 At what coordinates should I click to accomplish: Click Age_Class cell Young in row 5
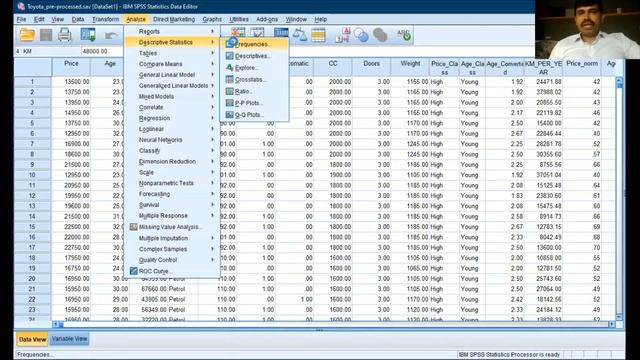pyautogui.click(x=472, y=123)
